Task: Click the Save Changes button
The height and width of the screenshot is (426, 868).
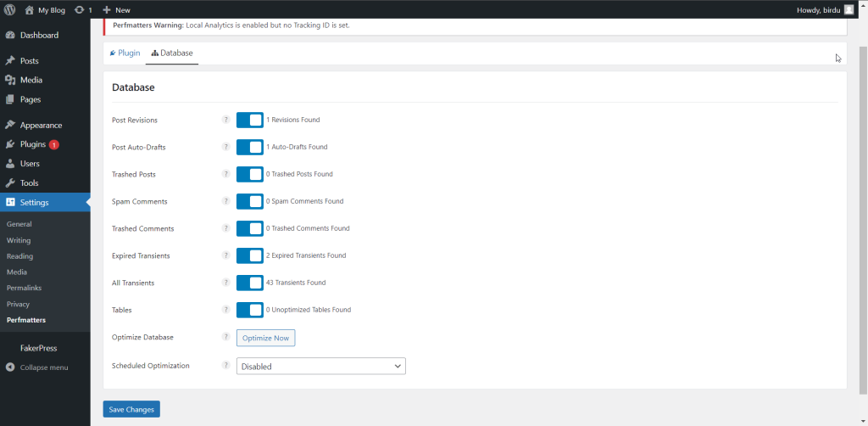Action: coord(131,409)
